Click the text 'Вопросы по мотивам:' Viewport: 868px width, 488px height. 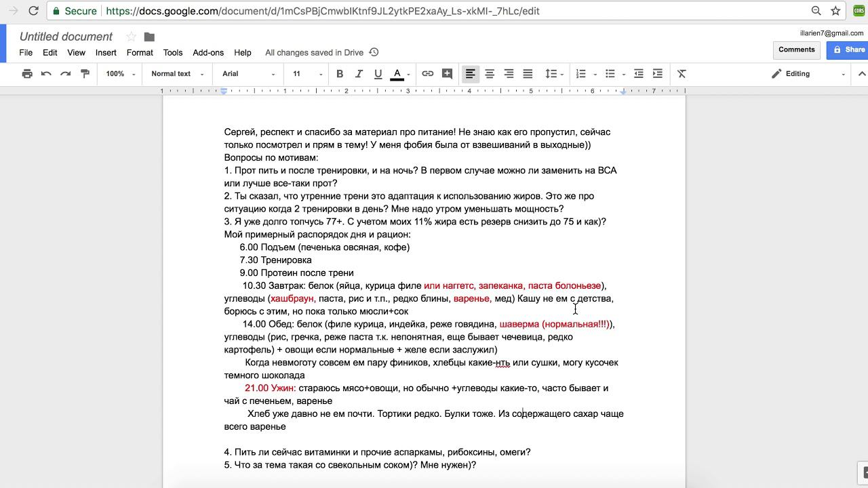pos(271,158)
